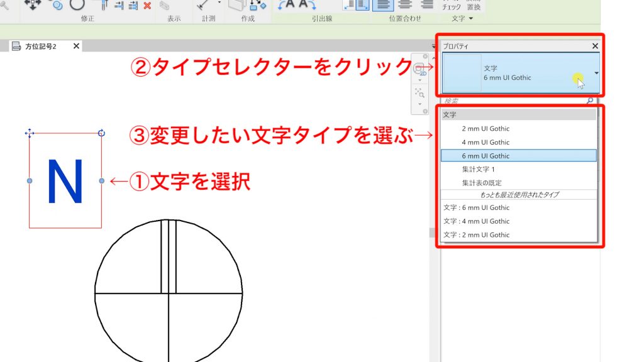
Task: Open the type selector dropdown showing 6 mm UI Gothic
Action: [595, 73]
